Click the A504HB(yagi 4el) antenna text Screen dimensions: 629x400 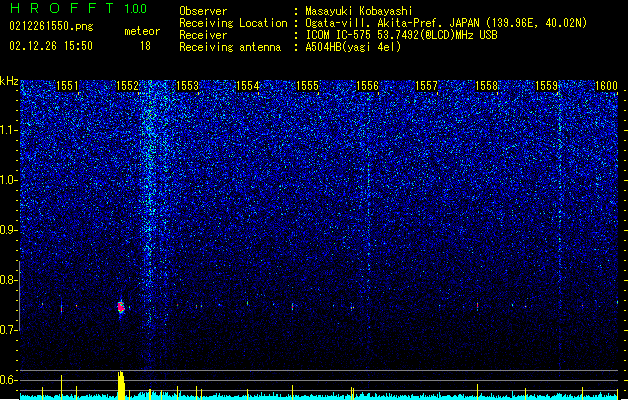(353, 47)
